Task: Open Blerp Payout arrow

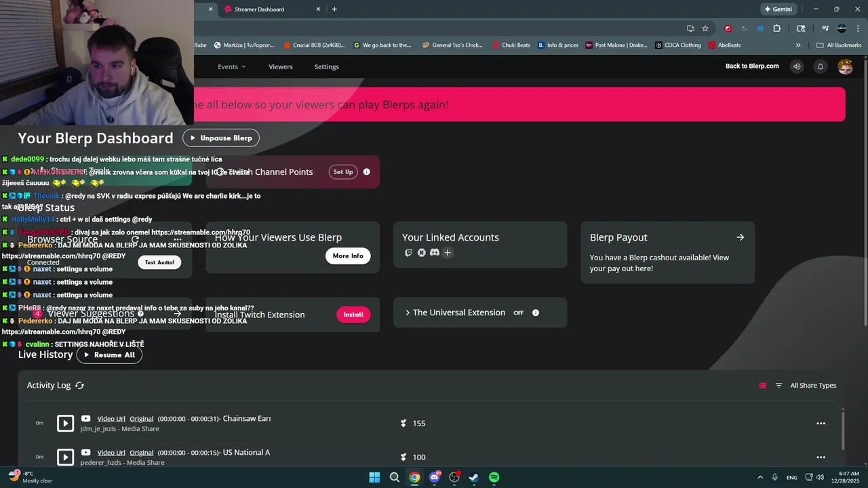Action: (741, 237)
